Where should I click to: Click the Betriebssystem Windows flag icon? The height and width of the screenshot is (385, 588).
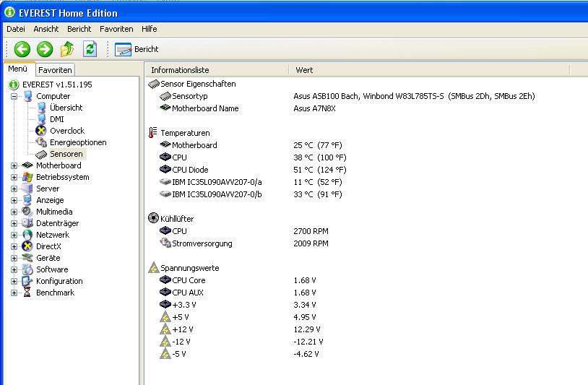pos(27,177)
